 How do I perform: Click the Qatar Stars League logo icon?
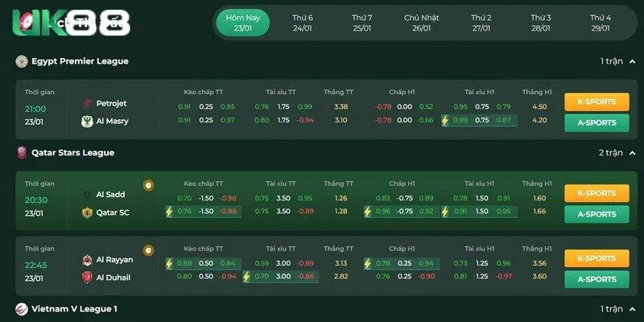coord(21,152)
